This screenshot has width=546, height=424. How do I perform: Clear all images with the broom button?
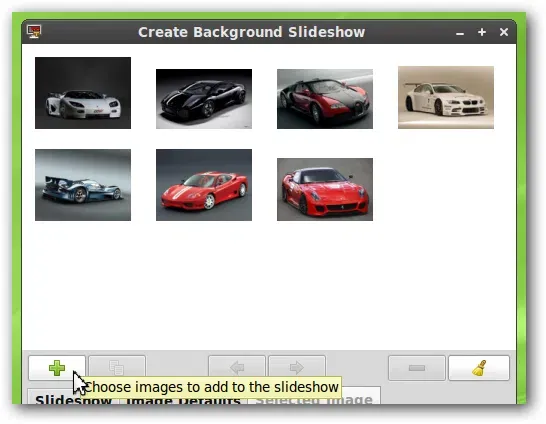point(479,368)
